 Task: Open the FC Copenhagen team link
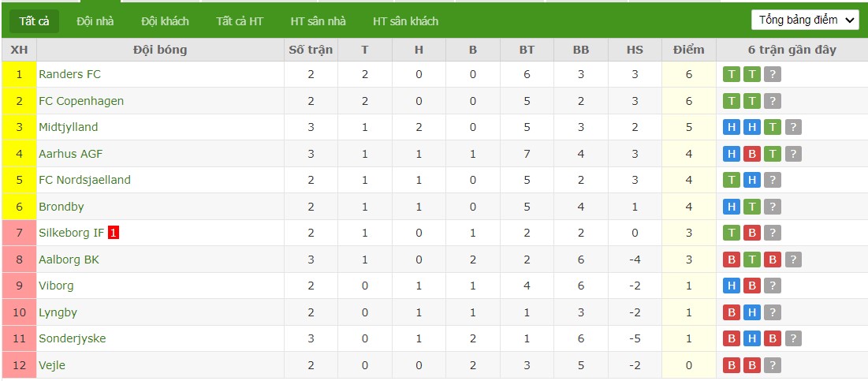81,101
